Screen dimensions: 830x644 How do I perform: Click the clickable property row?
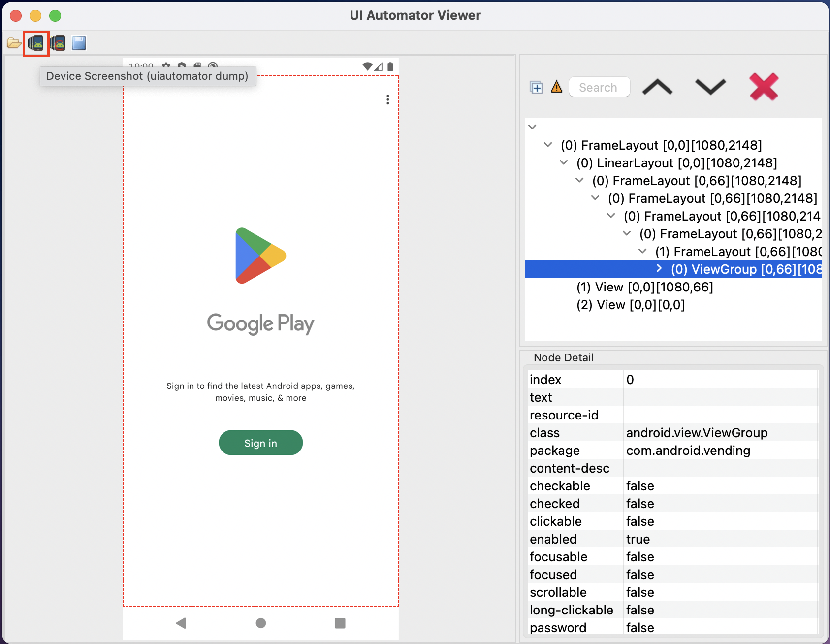[672, 521]
